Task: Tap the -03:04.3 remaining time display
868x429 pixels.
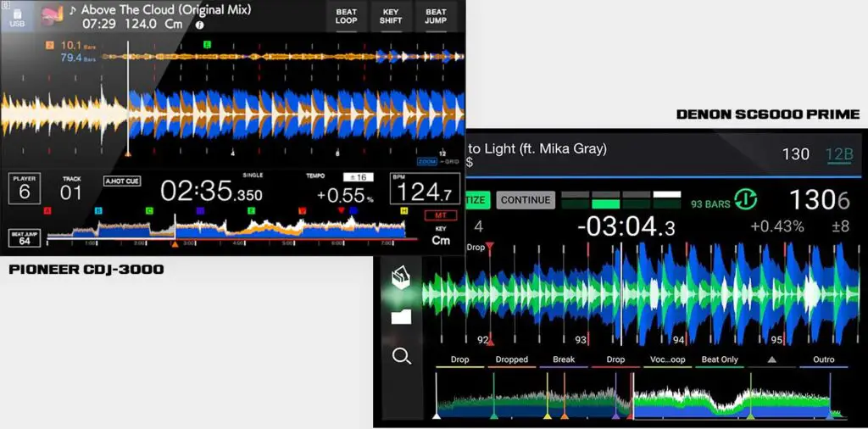Action: point(626,227)
